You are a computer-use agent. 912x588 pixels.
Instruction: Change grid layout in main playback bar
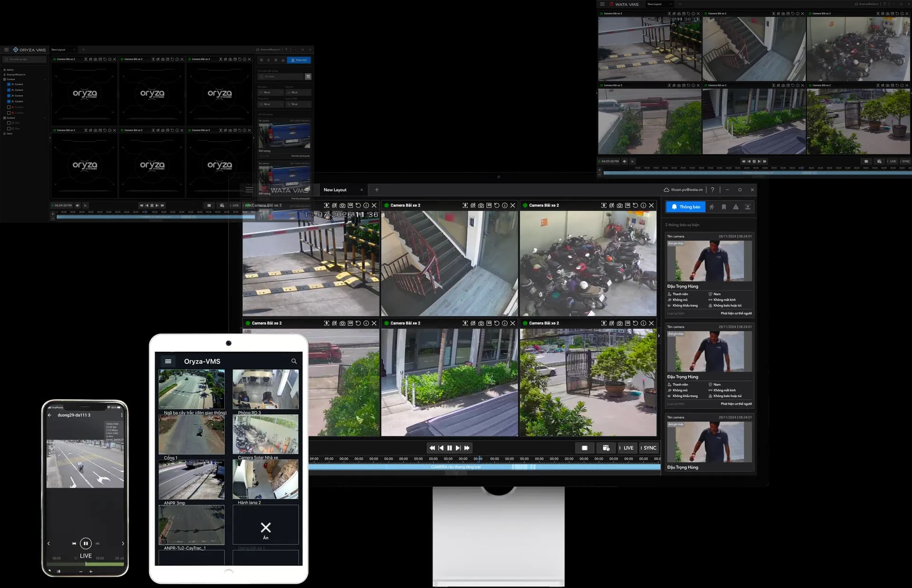tap(585, 448)
